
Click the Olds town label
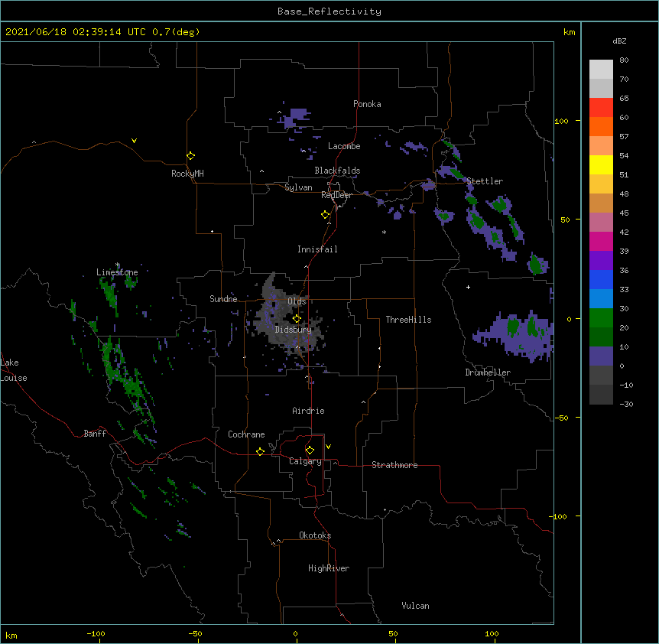(x=297, y=301)
